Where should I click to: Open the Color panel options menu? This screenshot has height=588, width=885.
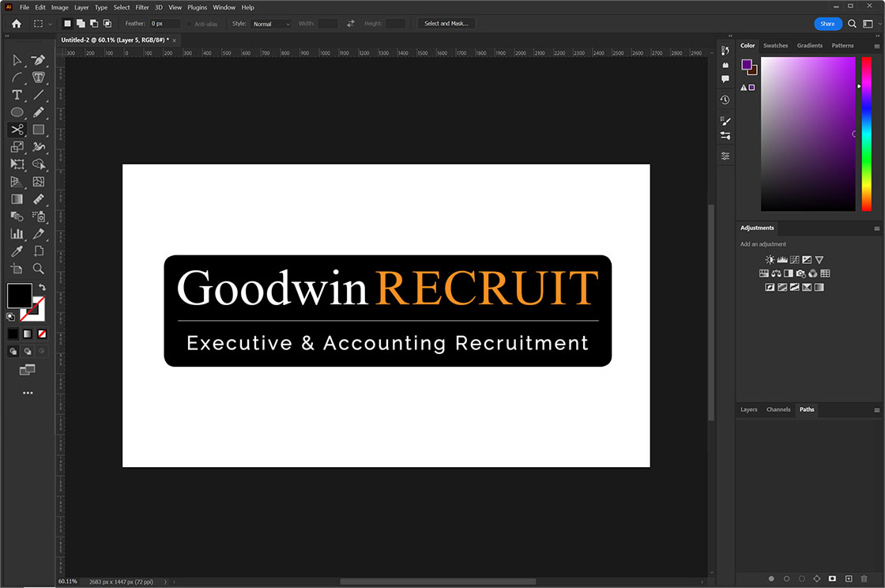(876, 46)
